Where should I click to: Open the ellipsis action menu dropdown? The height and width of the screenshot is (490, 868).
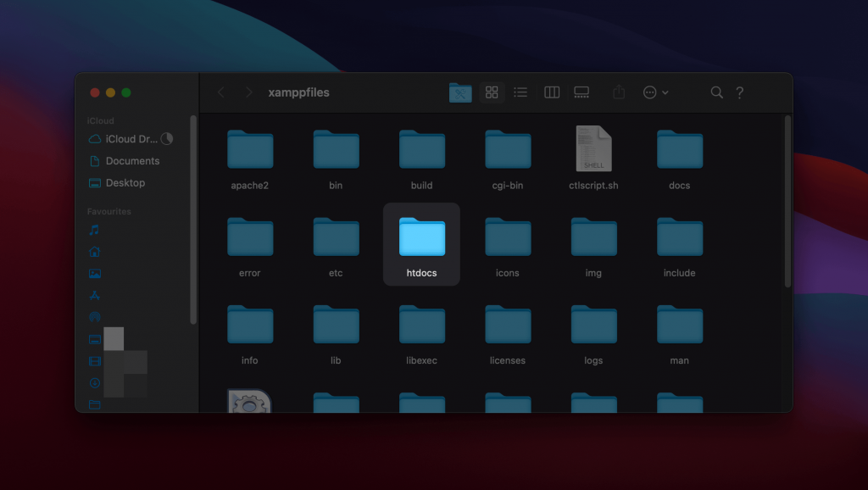(656, 92)
